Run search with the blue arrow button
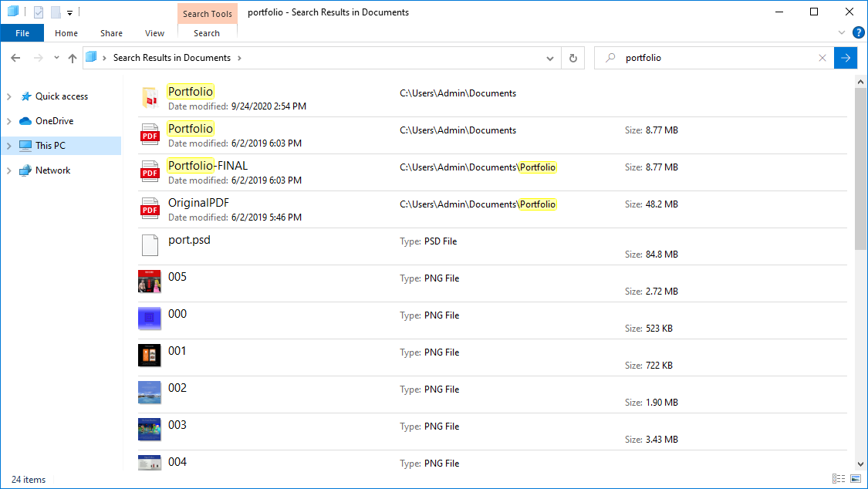This screenshot has width=868, height=489. click(846, 58)
